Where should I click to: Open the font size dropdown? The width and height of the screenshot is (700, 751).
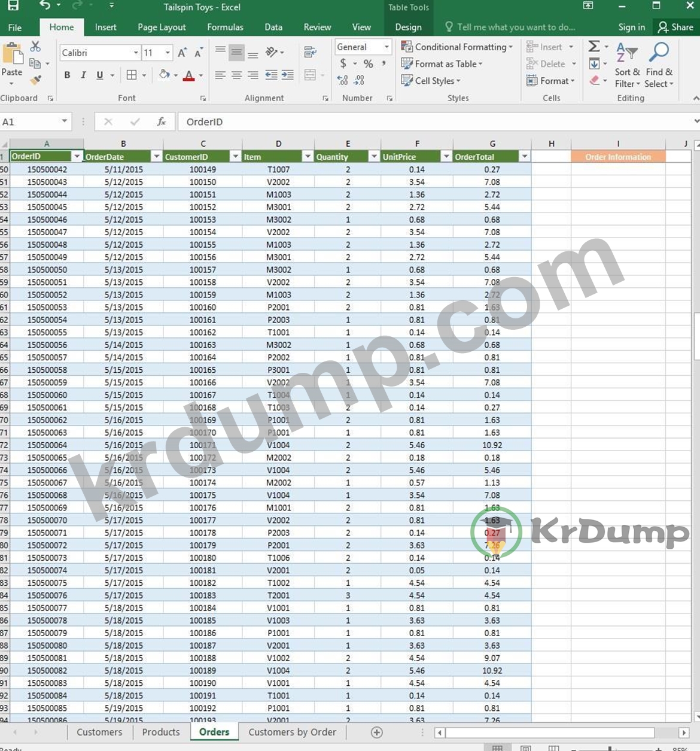(168, 53)
